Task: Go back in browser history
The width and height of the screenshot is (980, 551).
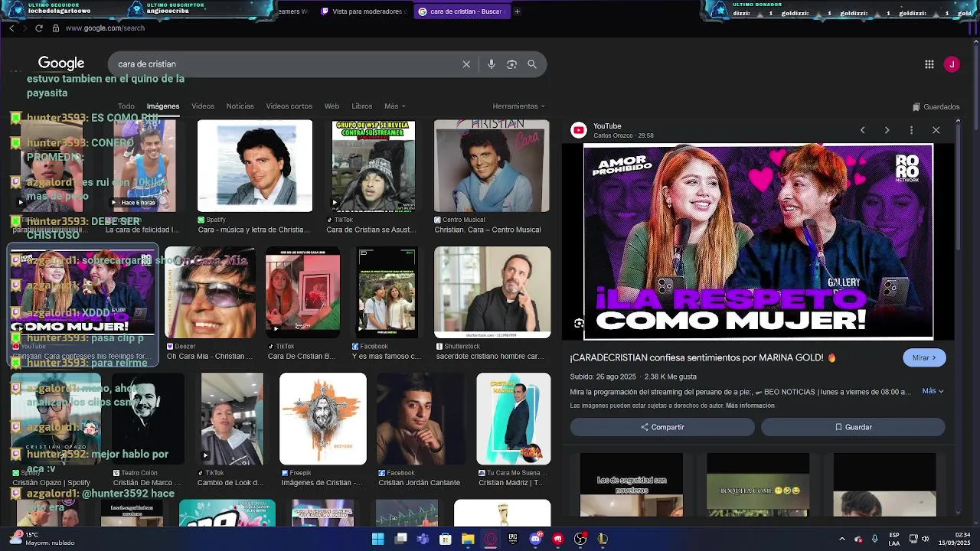Action: (x=11, y=28)
